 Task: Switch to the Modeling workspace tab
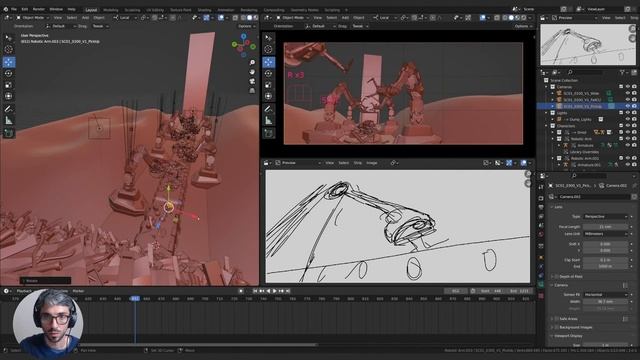click(x=110, y=10)
